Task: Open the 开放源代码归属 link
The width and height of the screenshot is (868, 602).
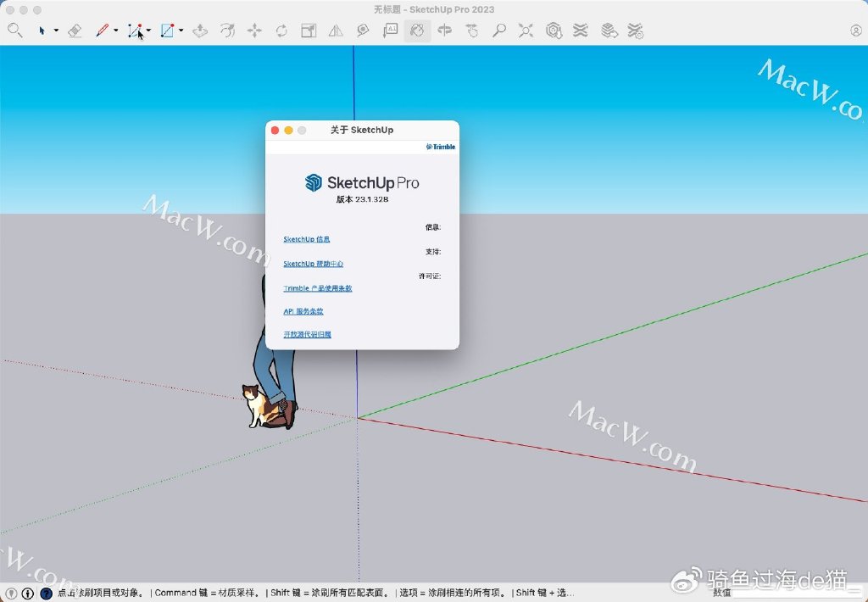Action: pos(307,335)
